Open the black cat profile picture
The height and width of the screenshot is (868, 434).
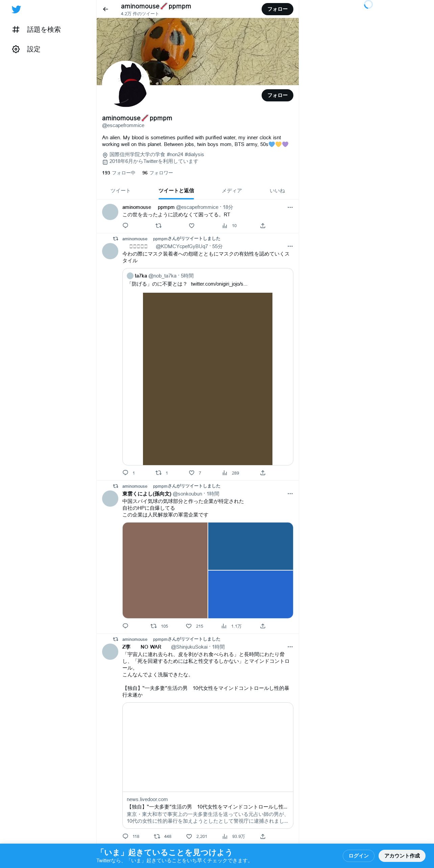[126, 85]
